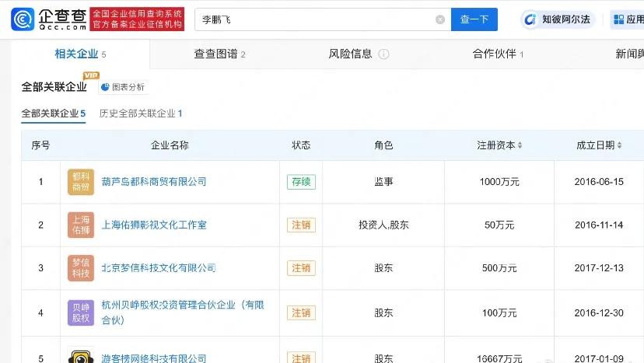Image resolution: width=644 pixels, height=363 pixels.
Task: Clear the search box with the X icon
Action: [440, 19]
